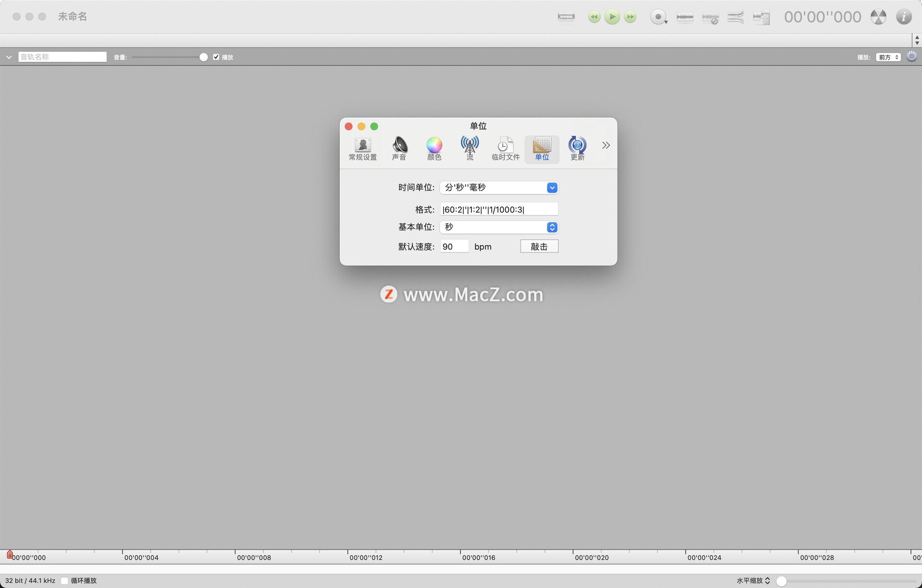
Task: Click the converging waveform lines toolbar icon
Action: click(x=736, y=17)
